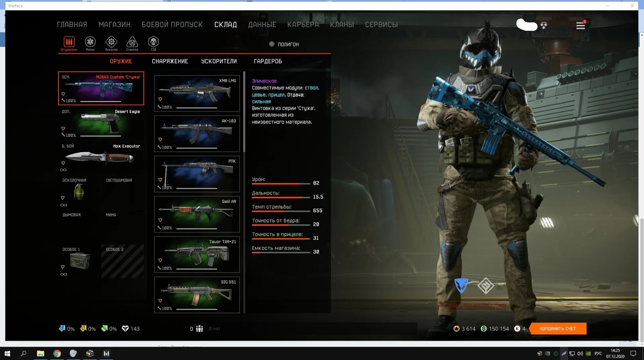Viewport: 644px width, 360px height.
Task: Open the ДАННЫЕ tab
Action: (x=262, y=24)
